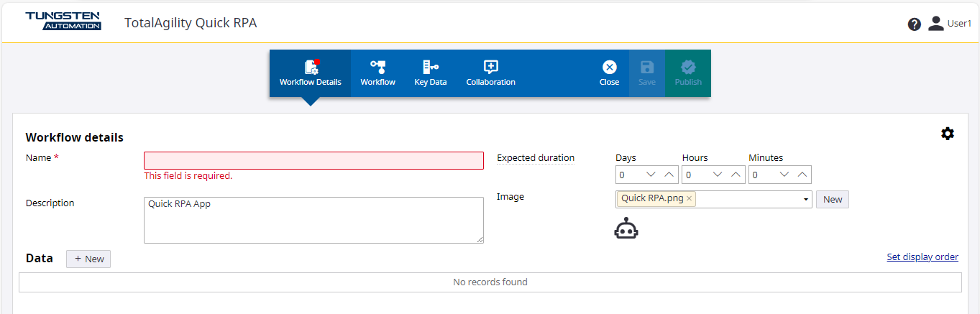
Task: Open settings gear in Workflow details
Action: click(947, 134)
